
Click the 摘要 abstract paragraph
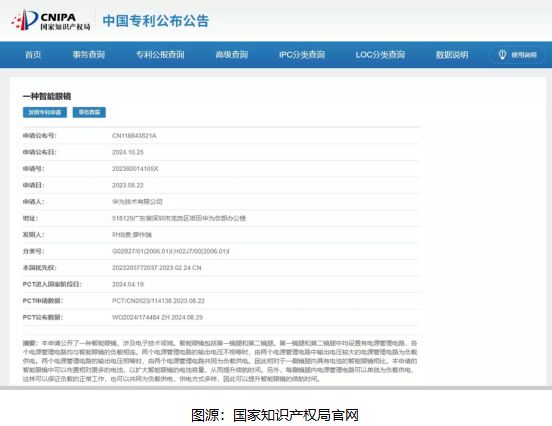pos(220,361)
